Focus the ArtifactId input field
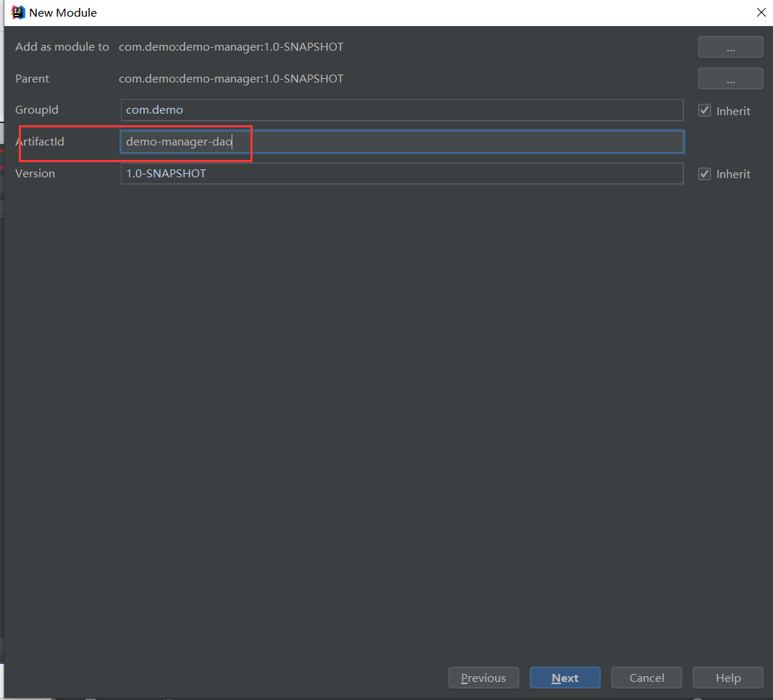 (402, 142)
